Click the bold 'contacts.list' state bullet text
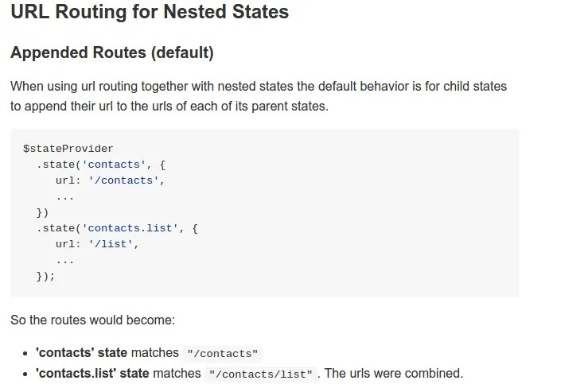Image resolution: width=584 pixels, height=392 pixels. (92, 374)
